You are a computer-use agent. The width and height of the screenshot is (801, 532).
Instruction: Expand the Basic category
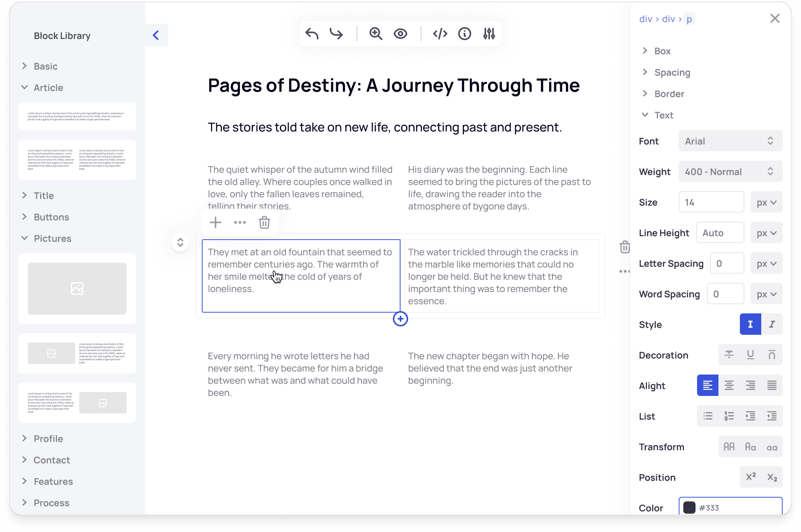40,66
